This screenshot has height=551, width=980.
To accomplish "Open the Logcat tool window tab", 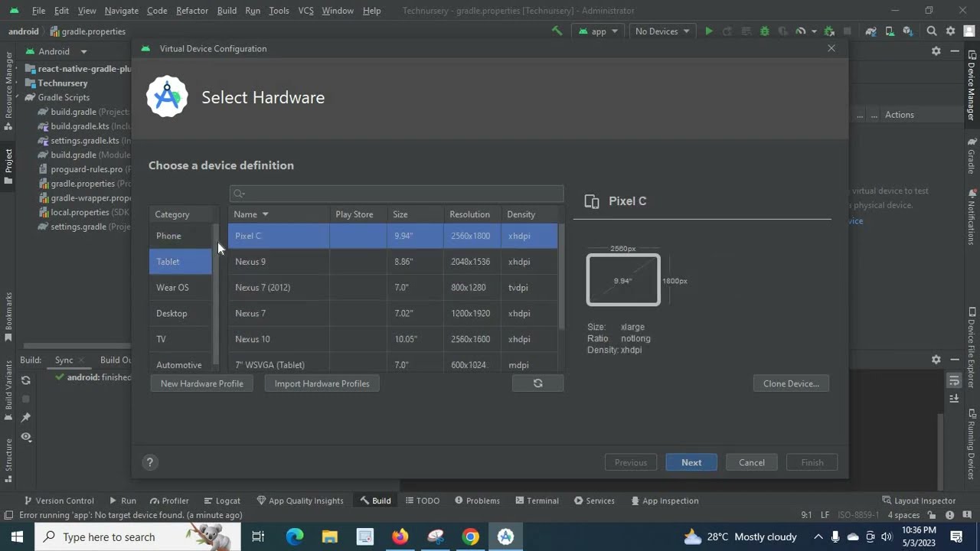I will 221,500.
